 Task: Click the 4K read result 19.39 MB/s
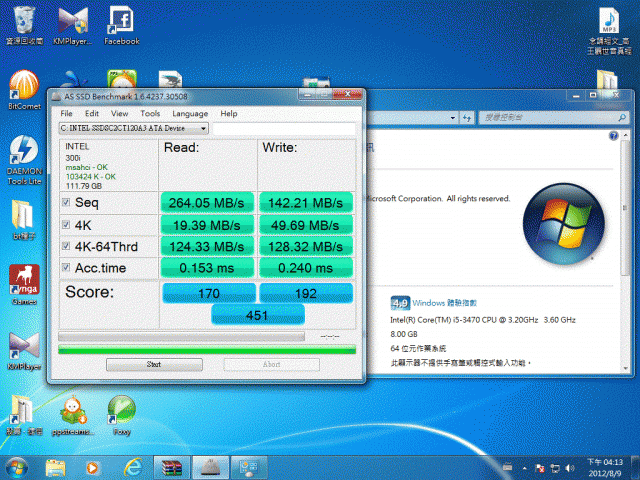click(207, 225)
